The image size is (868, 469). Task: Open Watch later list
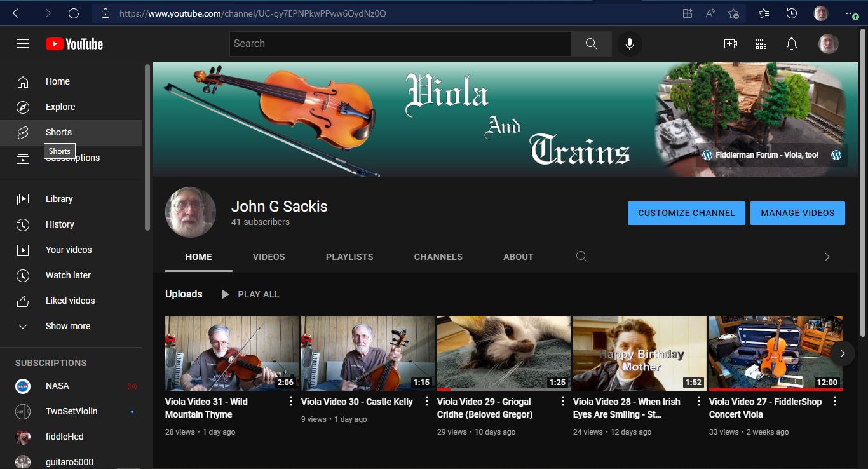71,275
